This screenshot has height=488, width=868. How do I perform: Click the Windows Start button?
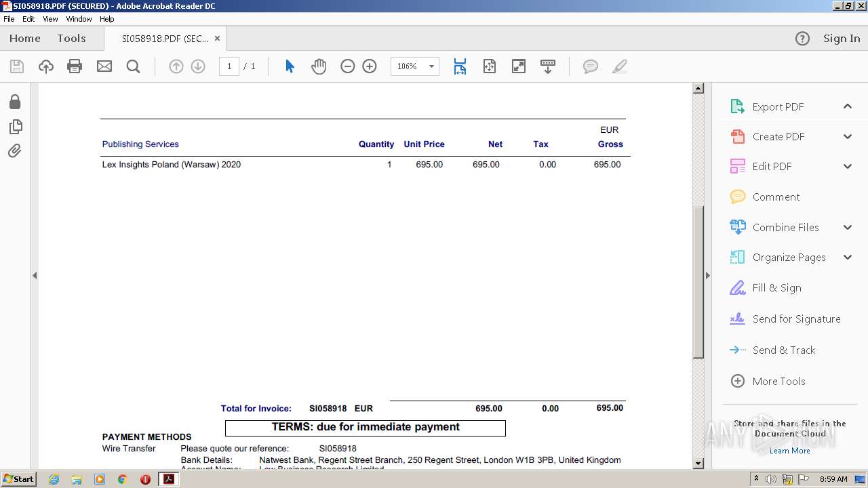[19, 479]
